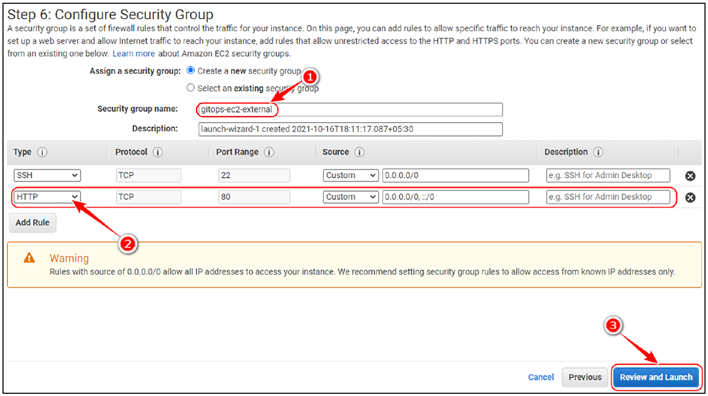Open the Custom source dropdown in SSH row
Screen dimensions: 708x396
click(x=350, y=175)
